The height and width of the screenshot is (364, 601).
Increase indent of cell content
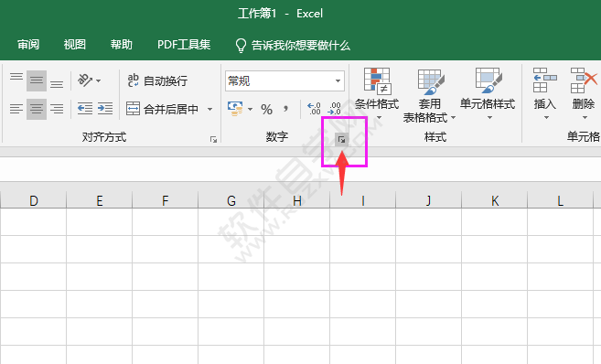[105, 109]
